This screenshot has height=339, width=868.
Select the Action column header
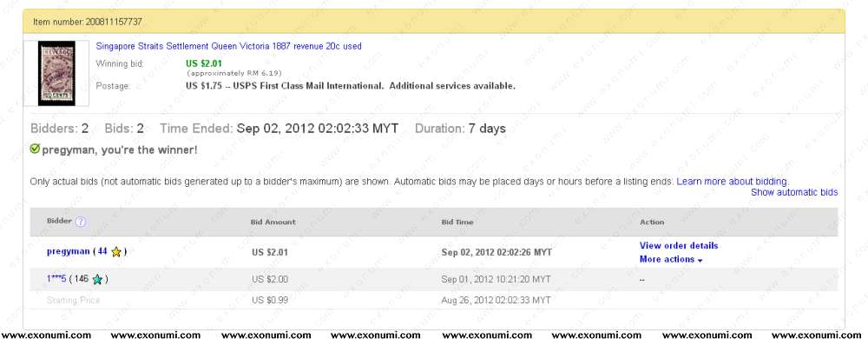tap(652, 222)
